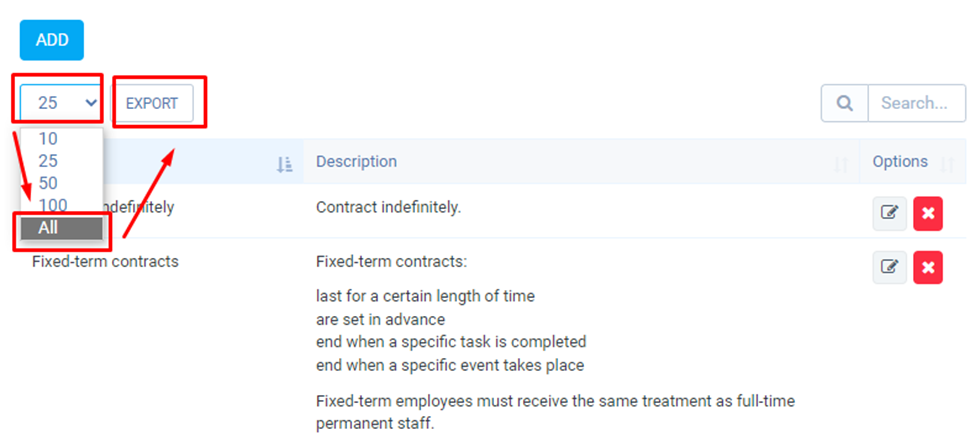975x446 pixels.
Task: Click the sort arrows beside Description
Action: coord(841,164)
